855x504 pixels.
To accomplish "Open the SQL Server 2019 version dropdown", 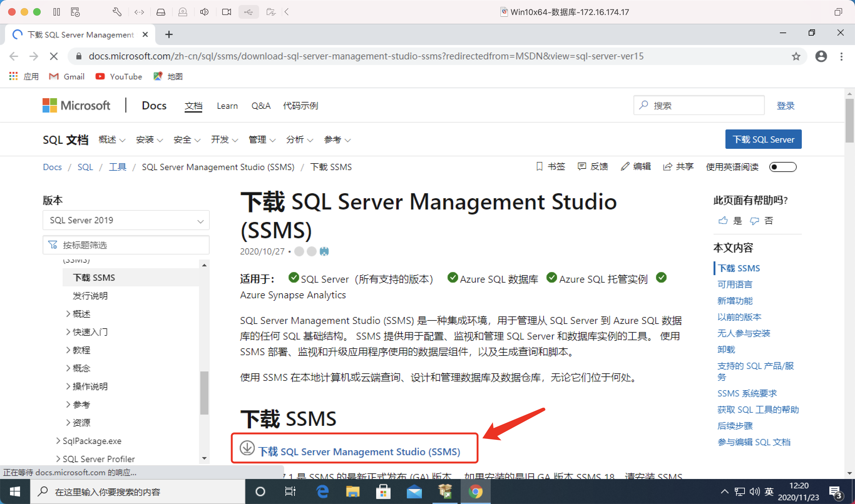I will (126, 220).
